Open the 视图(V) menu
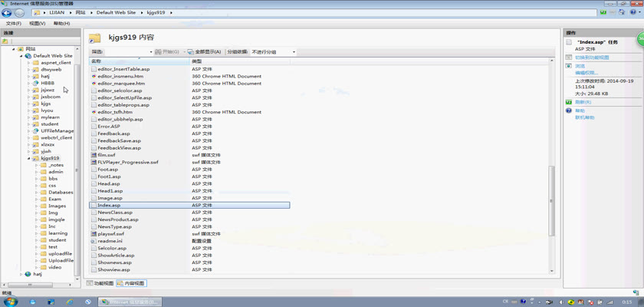Image resolution: width=644 pixels, height=307 pixels. [x=37, y=24]
